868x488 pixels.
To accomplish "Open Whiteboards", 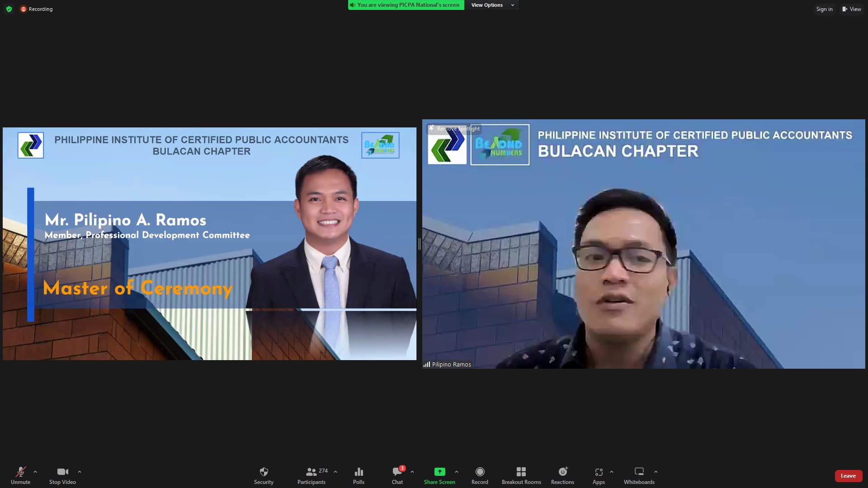I will point(639,475).
